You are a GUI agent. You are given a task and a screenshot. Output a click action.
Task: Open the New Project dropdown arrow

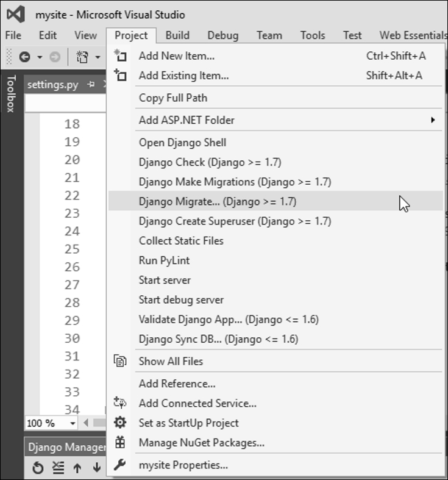coord(98,57)
